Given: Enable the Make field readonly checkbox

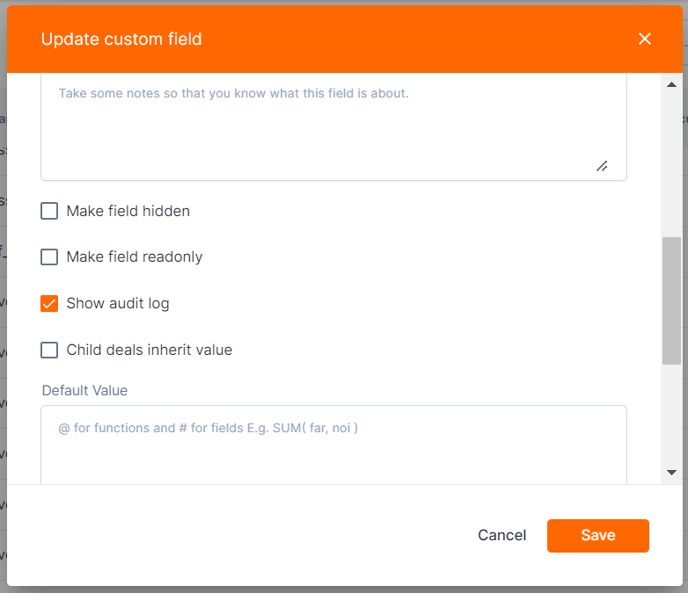Looking at the screenshot, I should pos(49,257).
